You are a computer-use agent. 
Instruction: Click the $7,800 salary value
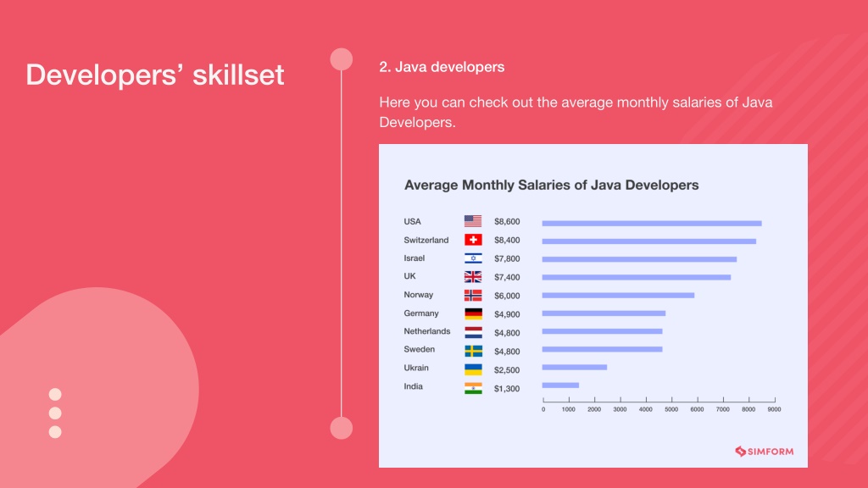pos(507,258)
